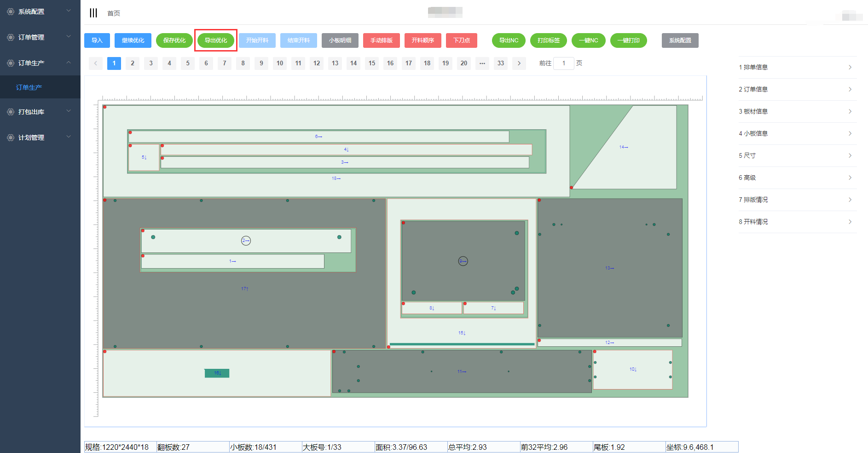
Task: Click the sidebar collapse hamburger icon
Action: [x=93, y=13]
